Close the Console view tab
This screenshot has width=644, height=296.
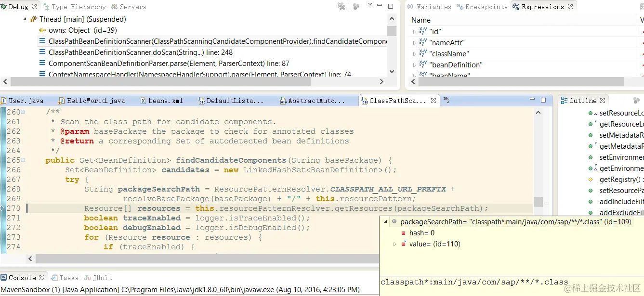coord(42,278)
